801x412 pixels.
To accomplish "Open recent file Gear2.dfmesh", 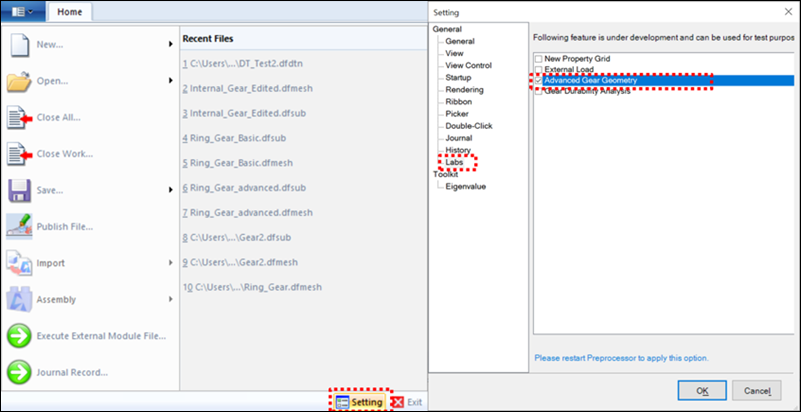I will pos(240,262).
